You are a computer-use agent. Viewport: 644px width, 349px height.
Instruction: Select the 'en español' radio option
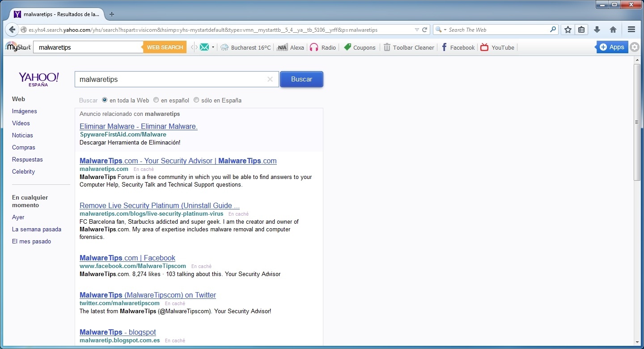pyautogui.click(x=156, y=100)
